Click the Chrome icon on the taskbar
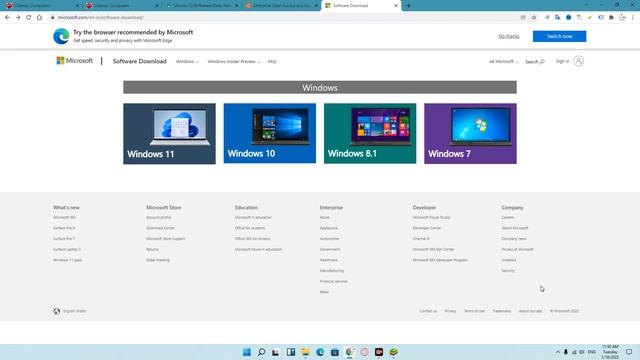This screenshot has height=360, width=640. (x=349, y=352)
